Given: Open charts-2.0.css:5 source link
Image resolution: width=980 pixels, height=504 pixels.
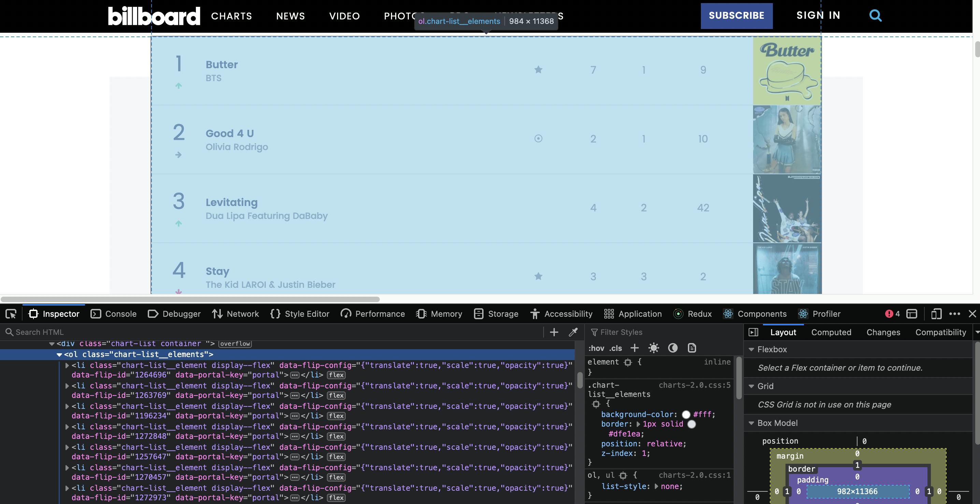Looking at the screenshot, I should click(x=695, y=385).
